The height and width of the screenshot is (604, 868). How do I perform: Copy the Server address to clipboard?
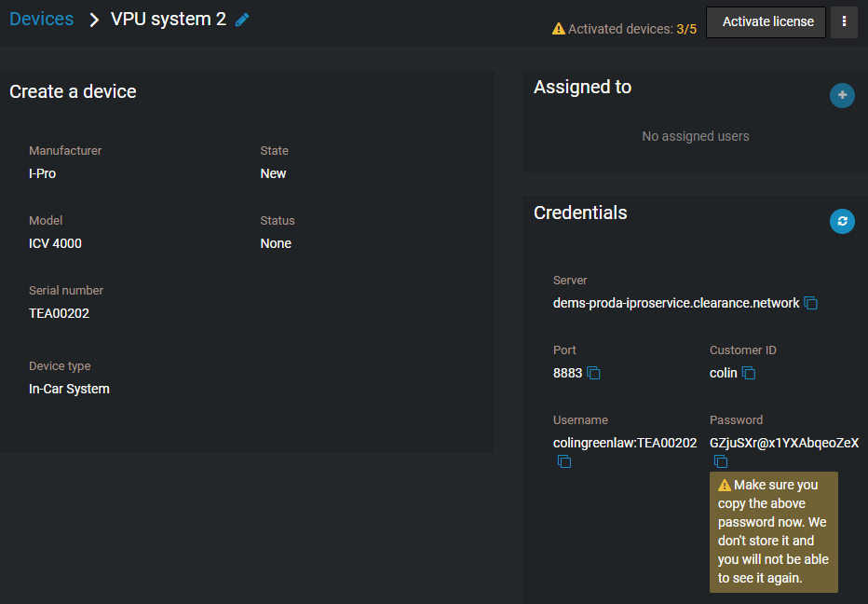(x=810, y=303)
